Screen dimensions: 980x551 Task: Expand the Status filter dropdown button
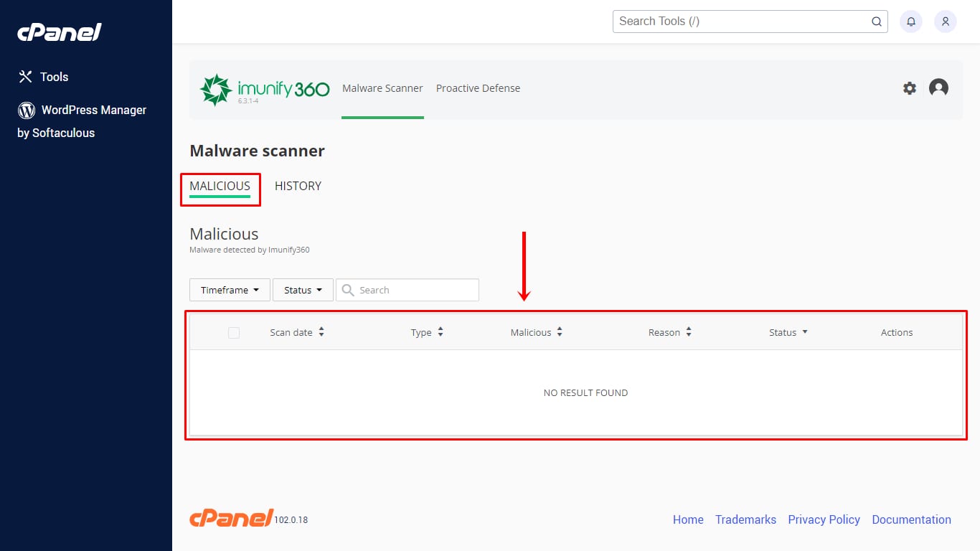pyautogui.click(x=303, y=290)
